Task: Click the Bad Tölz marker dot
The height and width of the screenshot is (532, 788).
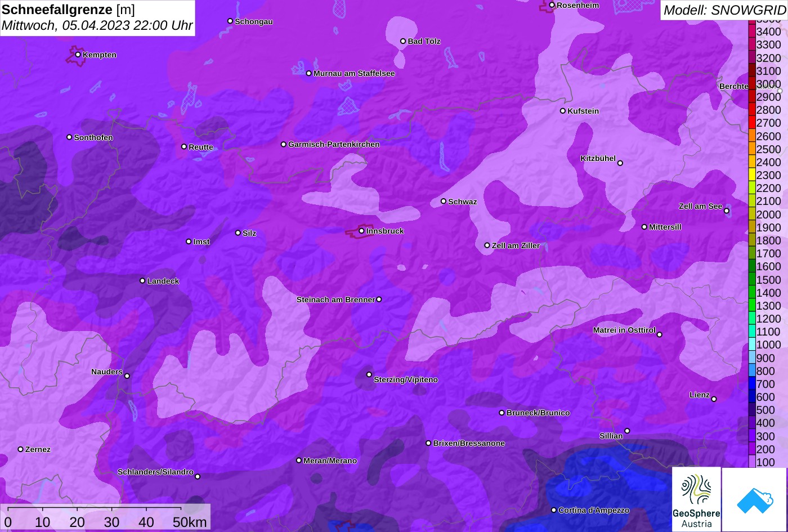Action: tap(403, 41)
